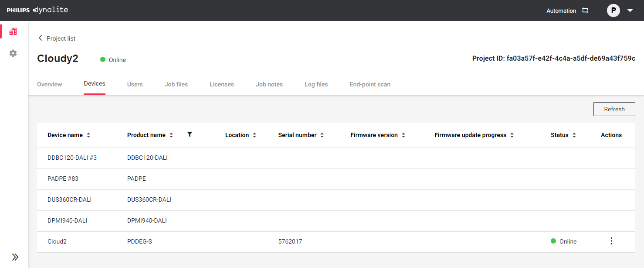
Task: Sort by Firmware update progress column
Action: (x=512, y=135)
